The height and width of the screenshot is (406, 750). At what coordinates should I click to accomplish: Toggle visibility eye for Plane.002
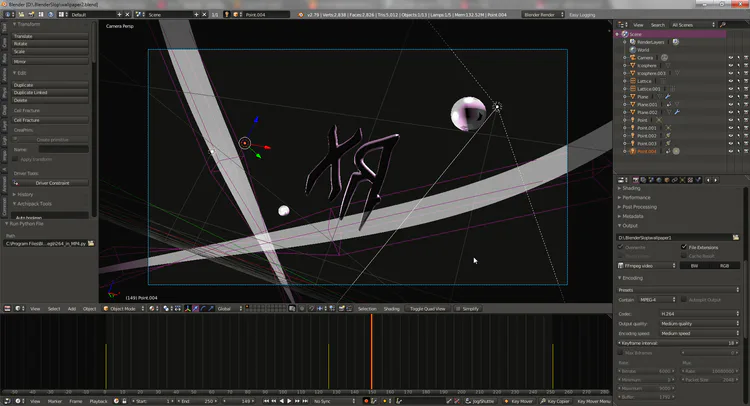point(731,112)
